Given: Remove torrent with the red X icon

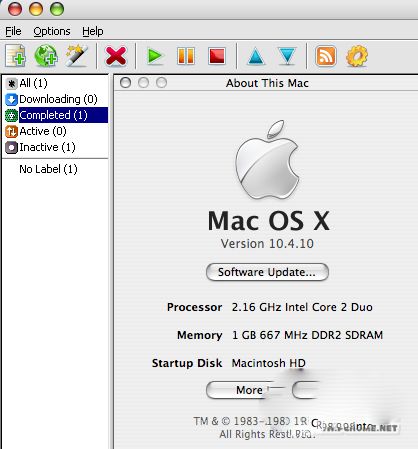Looking at the screenshot, I should (x=116, y=56).
